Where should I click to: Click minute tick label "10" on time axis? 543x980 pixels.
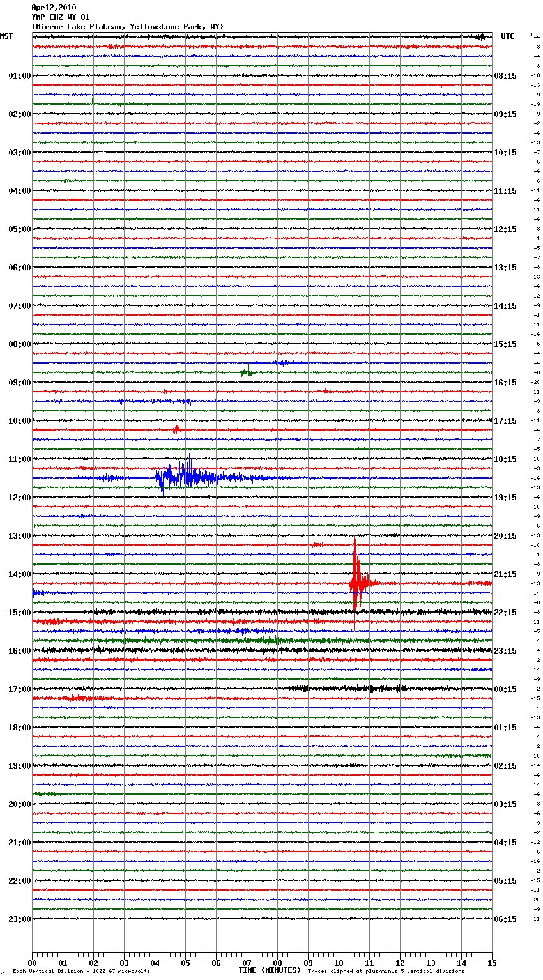tap(339, 963)
